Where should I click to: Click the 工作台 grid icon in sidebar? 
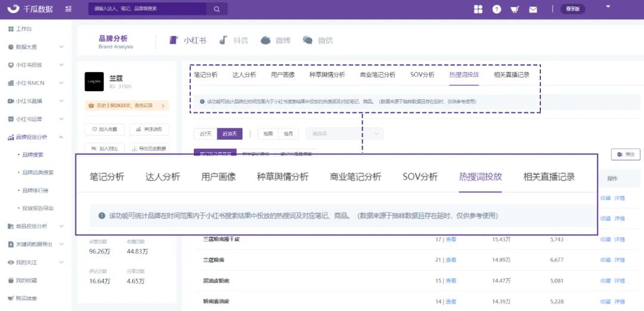click(x=11, y=29)
